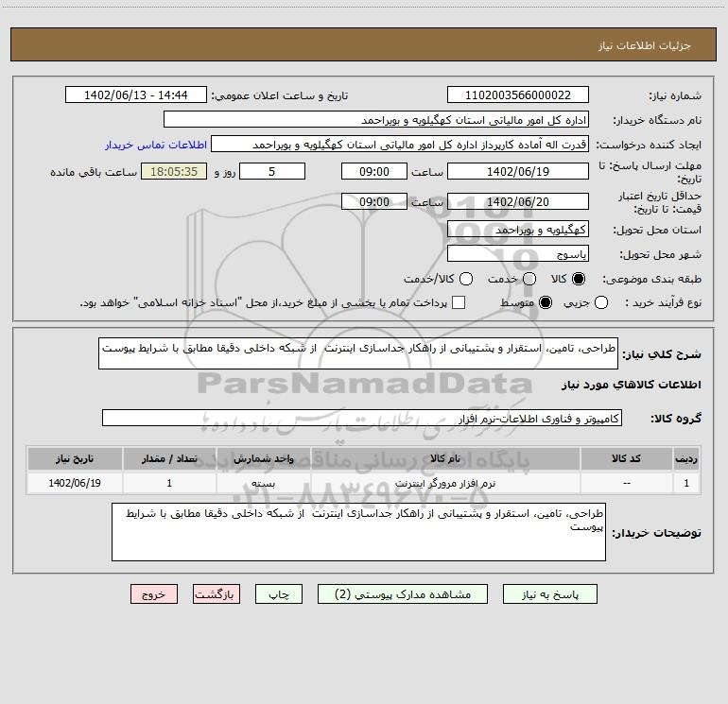The height and width of the screenshot is (704, 728).
Task: Click the response deadline time field 09:00
Action: 374,171
